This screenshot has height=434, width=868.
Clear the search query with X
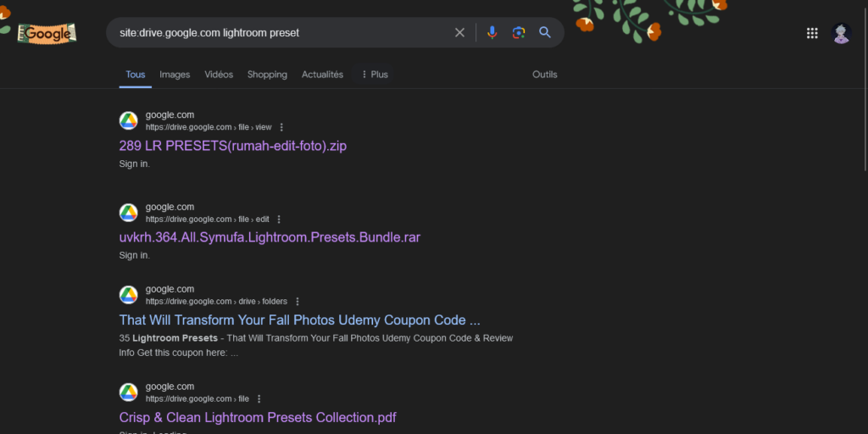click(x=459, y=33)
